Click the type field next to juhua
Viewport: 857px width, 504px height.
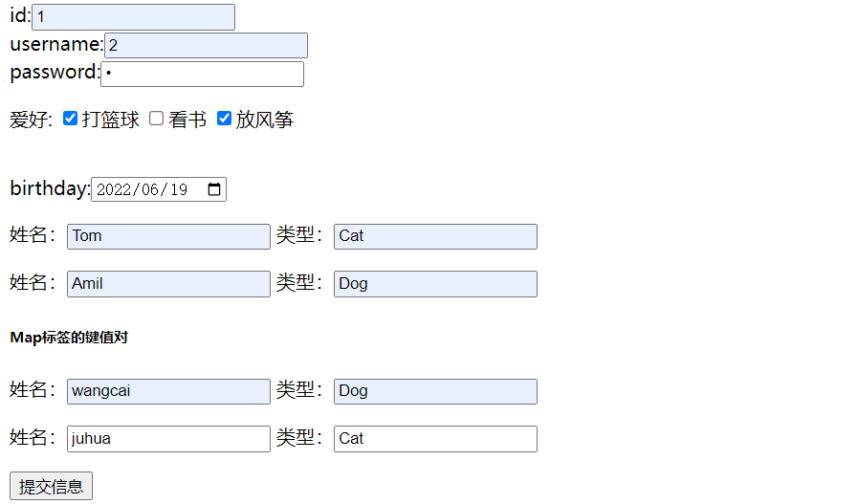(435, 439)
